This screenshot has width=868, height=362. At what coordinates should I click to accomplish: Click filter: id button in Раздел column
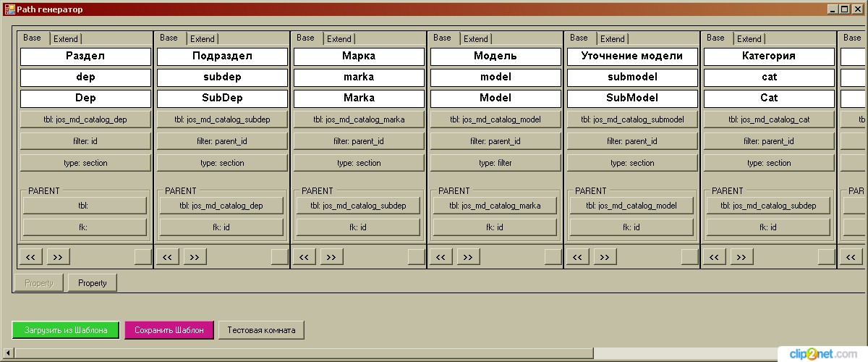tap(86, 141)
